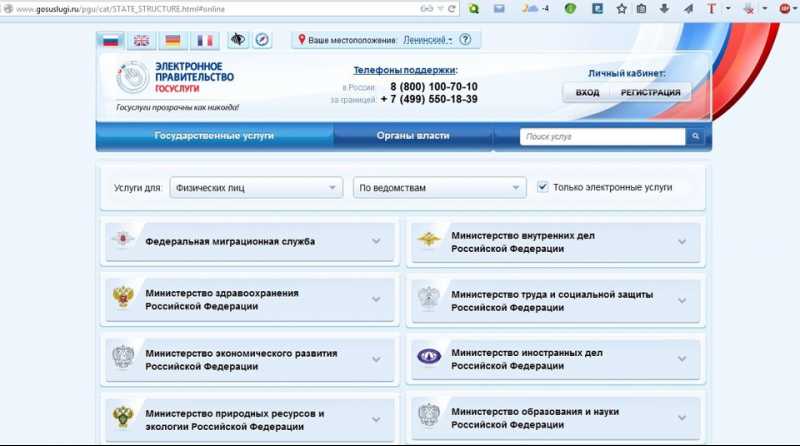The image size is (800, 446).
Task: Click 'Телефоны поддержки' link
Action: click(405, 70)
